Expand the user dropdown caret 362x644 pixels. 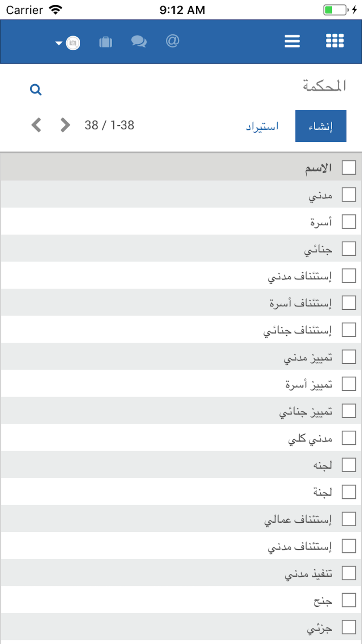(x=59, y=43)
